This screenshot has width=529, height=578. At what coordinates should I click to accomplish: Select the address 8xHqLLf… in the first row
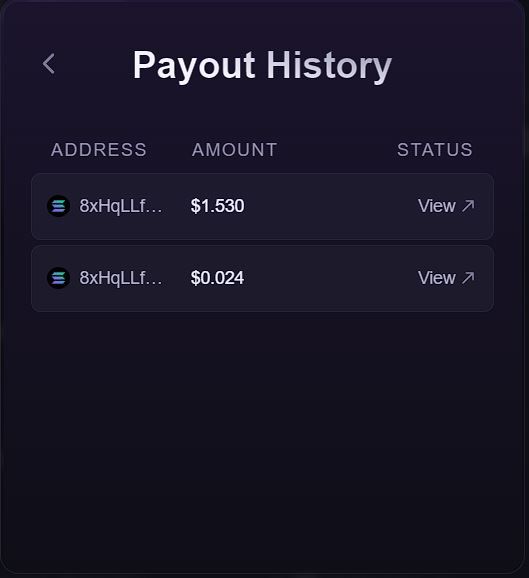pos(121,206)
